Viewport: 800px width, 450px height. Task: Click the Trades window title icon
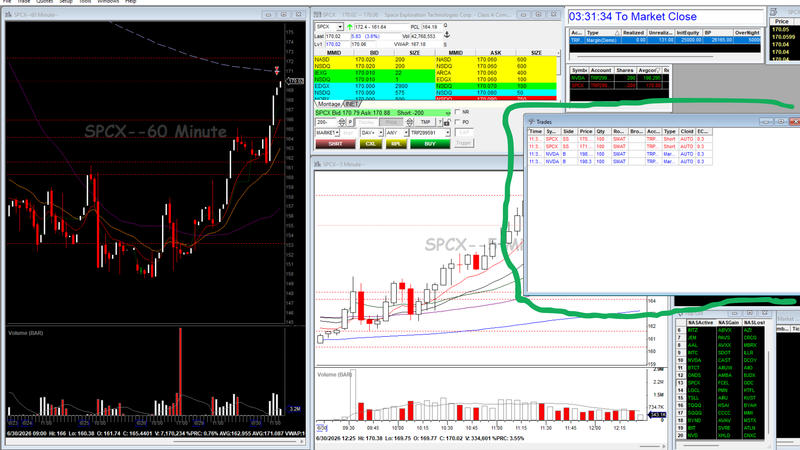click(x=531, y=122)
